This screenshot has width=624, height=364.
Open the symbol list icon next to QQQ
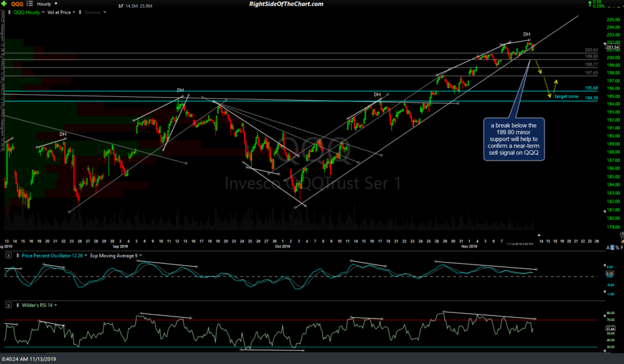(29, 4)
